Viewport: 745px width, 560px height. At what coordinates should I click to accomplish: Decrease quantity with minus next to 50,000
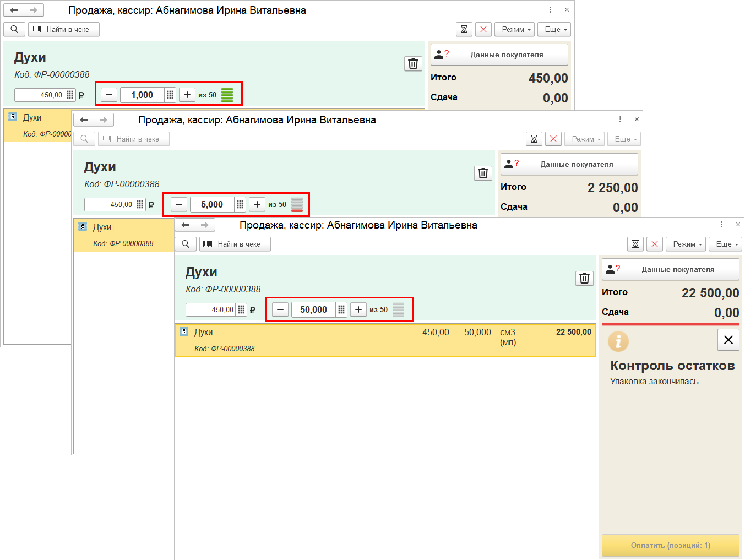280,309
